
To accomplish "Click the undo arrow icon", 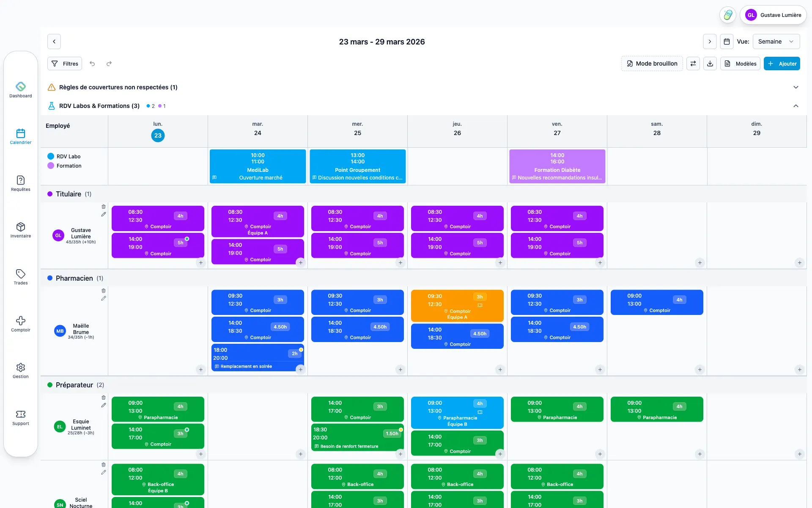I will [93, 63].
